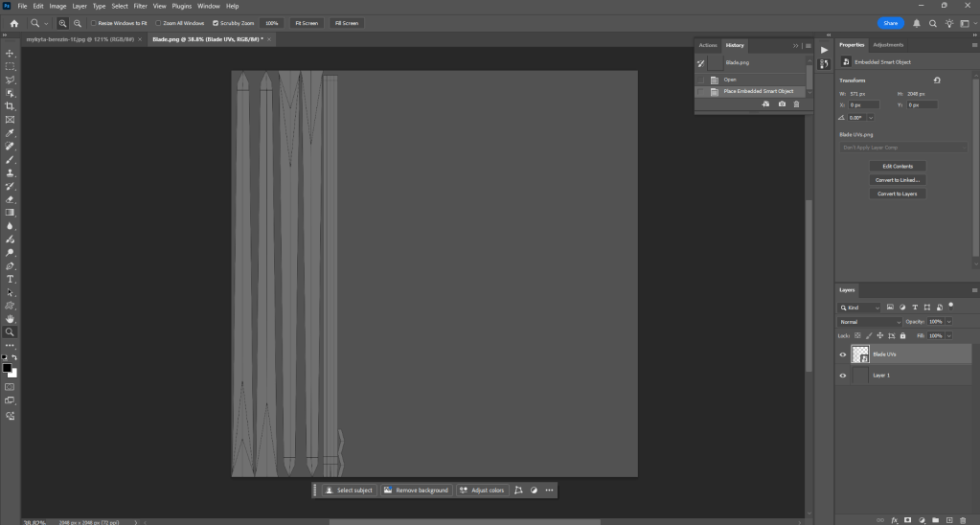Open the Kind layer filter dropdown
The height and width of the screenshot is (525, 980).
click(862, 308)
